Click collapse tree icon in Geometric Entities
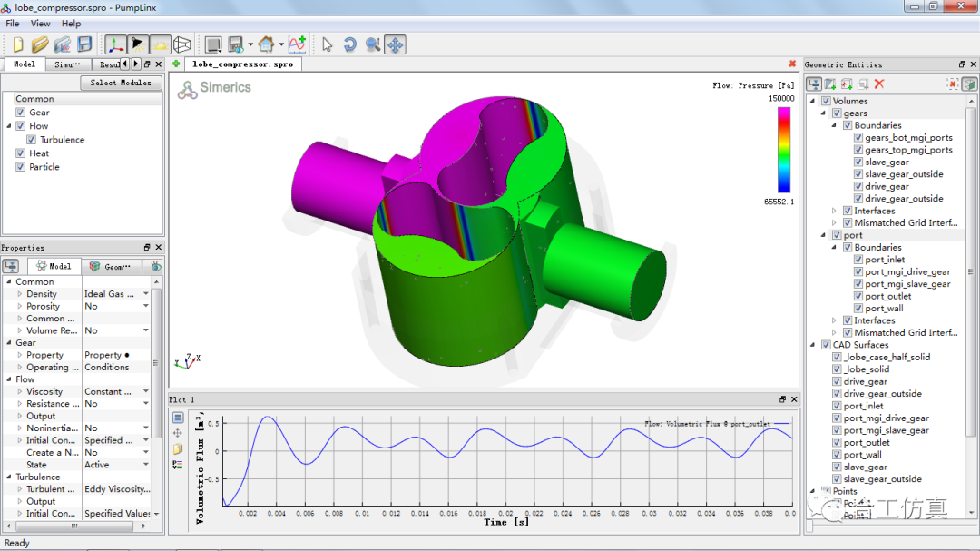The width and height of the screenshot is (980, 551). pyautogui.click(x=814, y=84)
